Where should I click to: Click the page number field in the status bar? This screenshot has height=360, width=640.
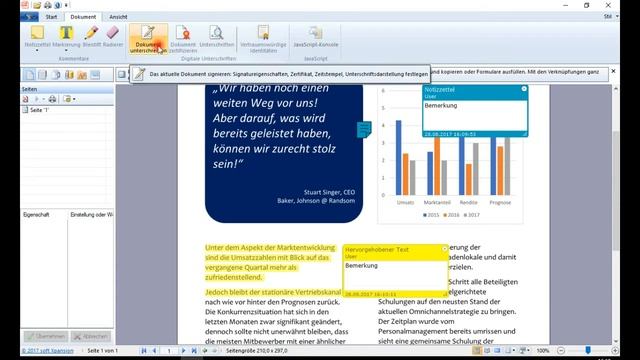pyautogui.click(x=169, y=351)
